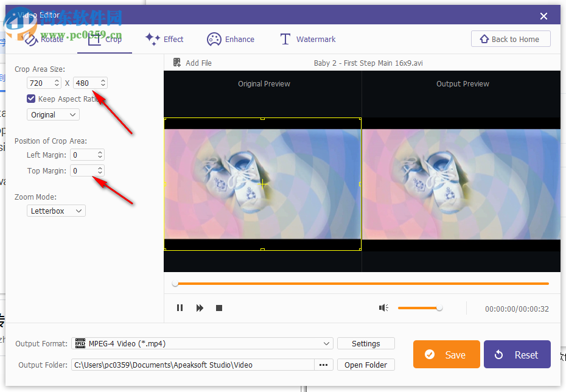Screen dimensions: 566x392
Task: Open the Enhance tab
Action: pyautogui.click(x=231, y=39)
